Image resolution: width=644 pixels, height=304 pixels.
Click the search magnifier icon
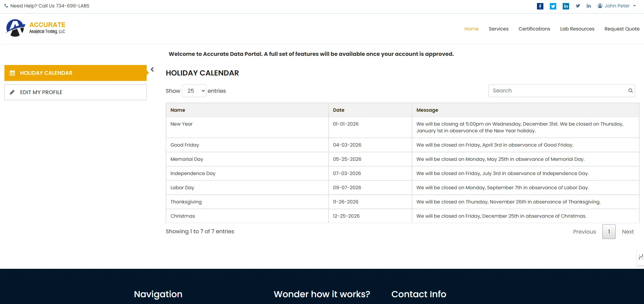tap(630, 90)
